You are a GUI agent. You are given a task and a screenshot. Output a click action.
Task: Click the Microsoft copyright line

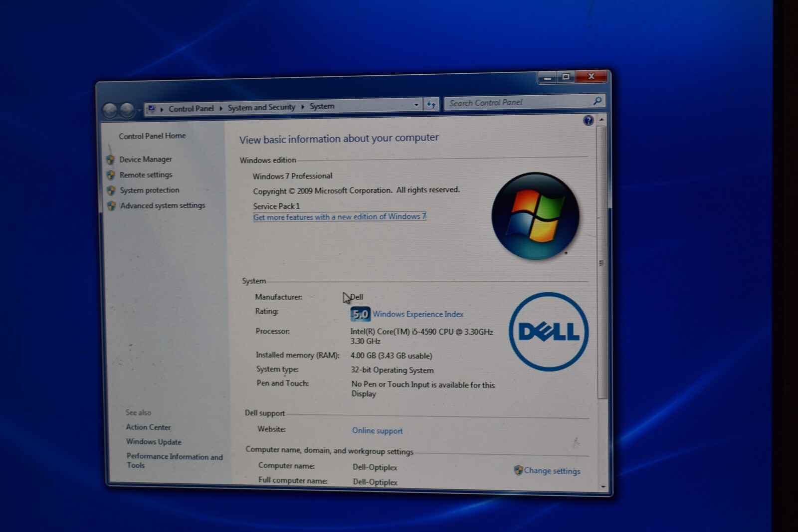point(356,190)
